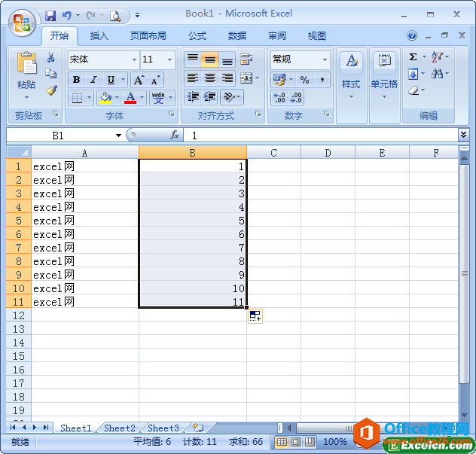
Task: Click the Increase Decimal icon
Action: click(x=279, y=98)
